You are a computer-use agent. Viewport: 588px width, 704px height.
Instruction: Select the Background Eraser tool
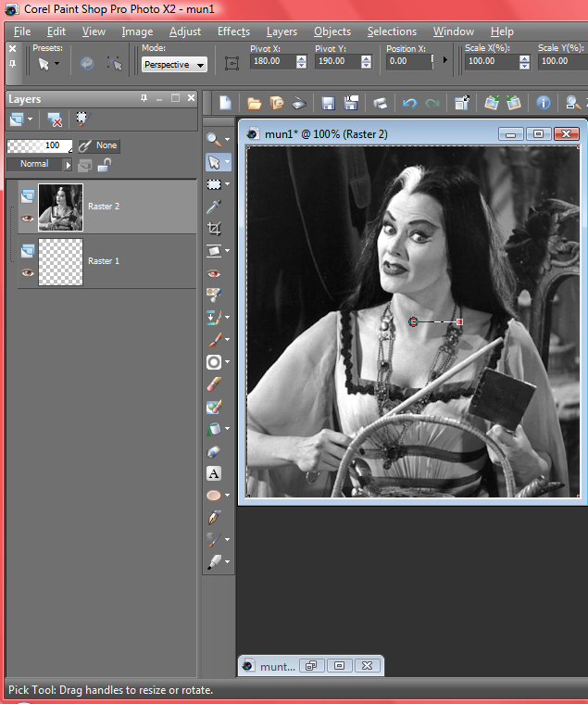[214, 407]
